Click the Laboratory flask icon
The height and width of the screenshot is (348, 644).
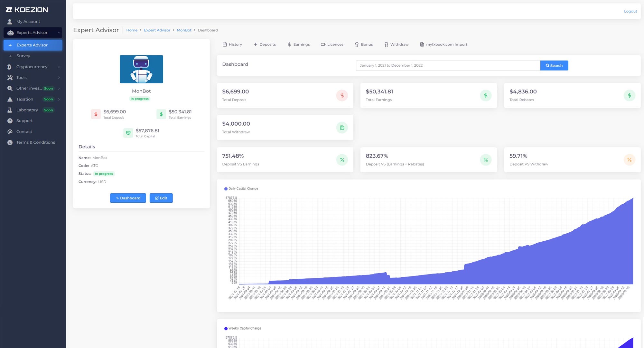coord(10,110)
